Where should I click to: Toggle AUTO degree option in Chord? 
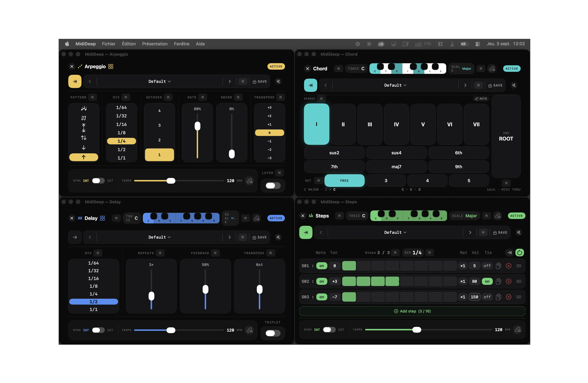click(x=481, y=99)
